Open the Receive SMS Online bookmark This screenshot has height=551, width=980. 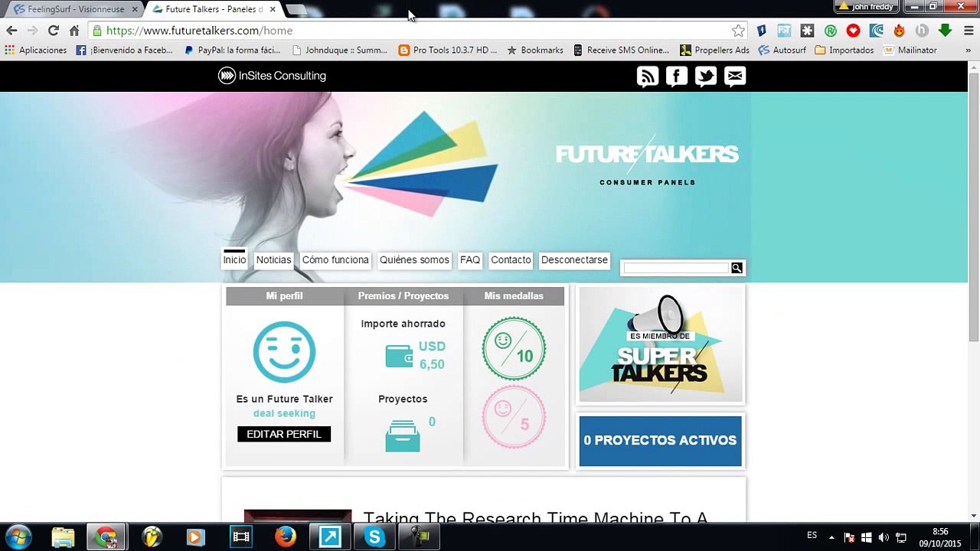[x=621, y=51]
